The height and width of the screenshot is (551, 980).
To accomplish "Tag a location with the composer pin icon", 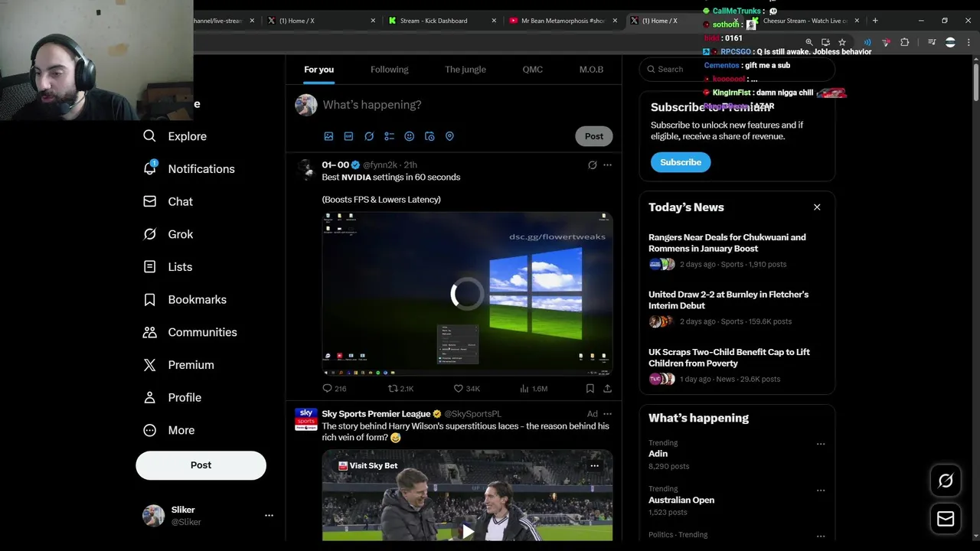I will point(449,136).
